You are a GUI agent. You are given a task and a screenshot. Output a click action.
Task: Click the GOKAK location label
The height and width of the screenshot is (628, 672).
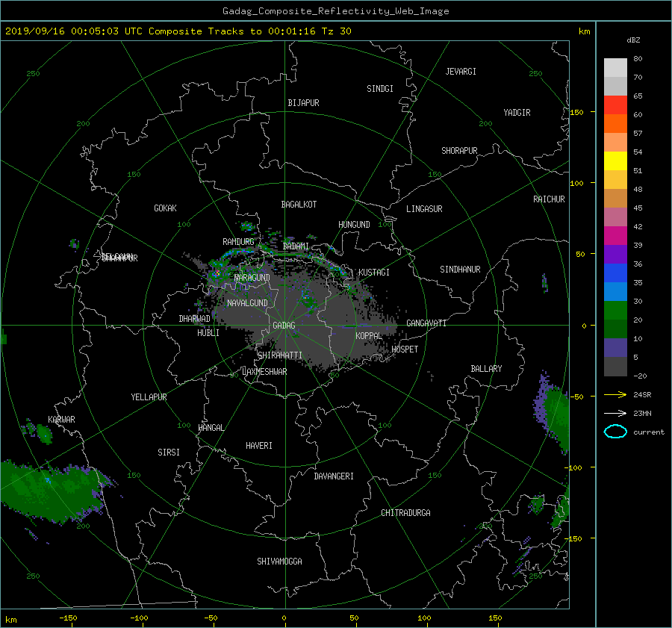coord(166,208)
